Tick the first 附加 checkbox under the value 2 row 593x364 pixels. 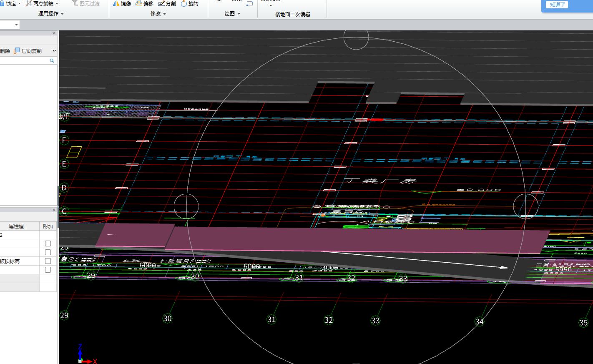48,244
